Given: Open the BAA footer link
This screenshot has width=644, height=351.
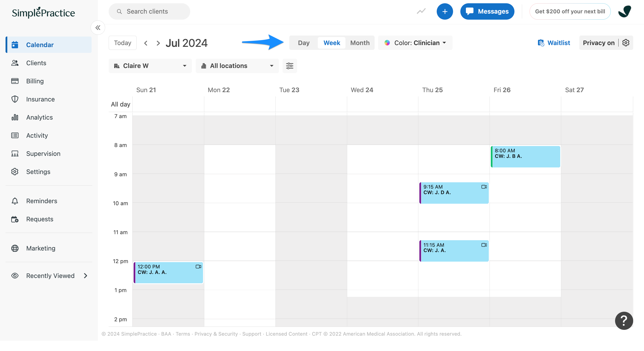Looking at the screenshot, I should click(166, 334).
